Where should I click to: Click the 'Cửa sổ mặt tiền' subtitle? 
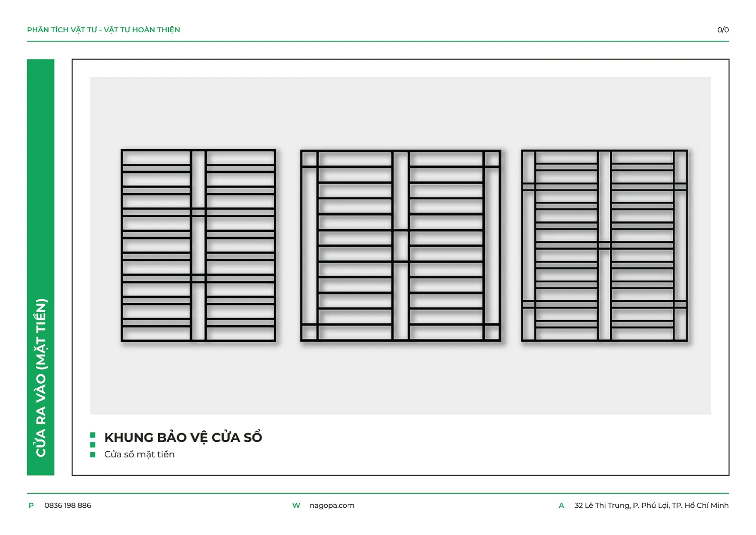(x=139, y=454)
